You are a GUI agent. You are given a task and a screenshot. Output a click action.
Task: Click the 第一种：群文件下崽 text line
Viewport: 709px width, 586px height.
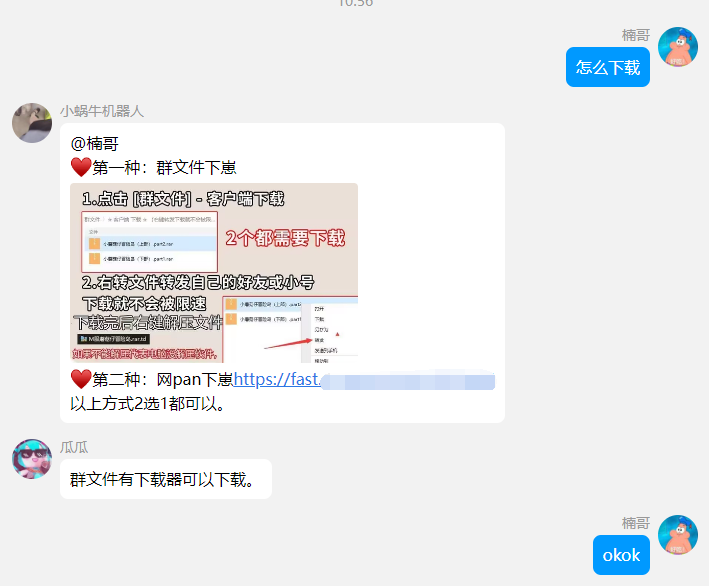[164, 168]
